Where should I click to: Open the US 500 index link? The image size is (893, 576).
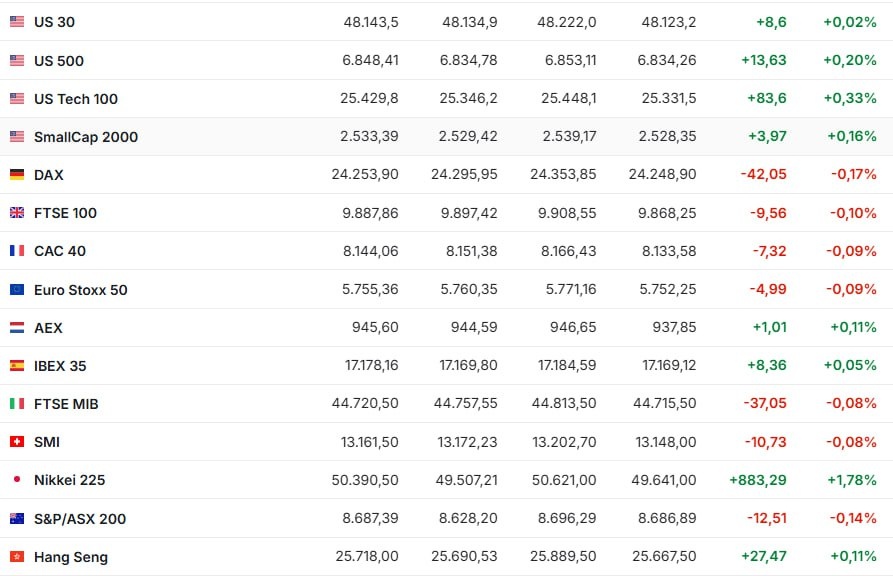59,60
